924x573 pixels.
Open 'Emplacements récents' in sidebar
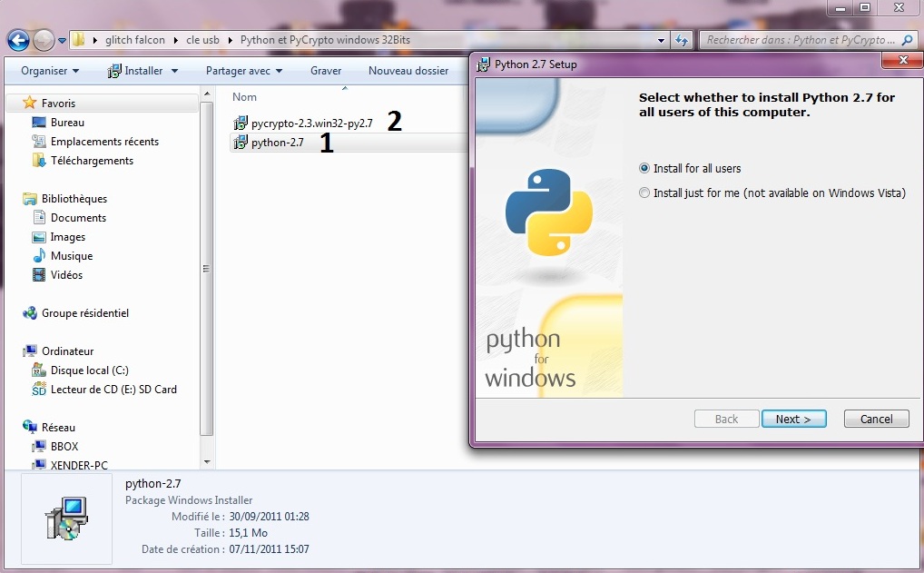click(104, 142)
